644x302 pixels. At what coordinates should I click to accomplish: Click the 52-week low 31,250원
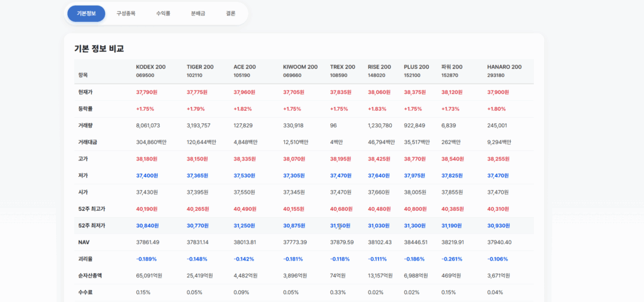[245, 226]
